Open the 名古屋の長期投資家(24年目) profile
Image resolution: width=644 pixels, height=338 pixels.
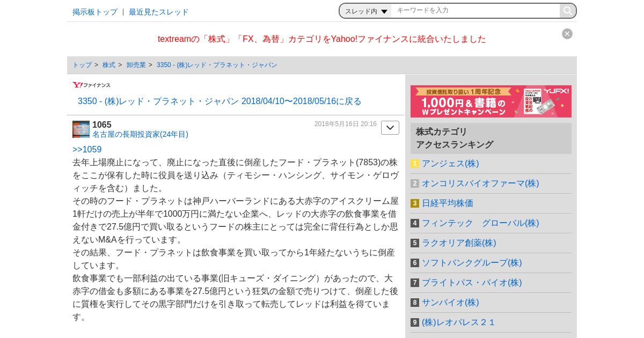[x=140, y=134]
